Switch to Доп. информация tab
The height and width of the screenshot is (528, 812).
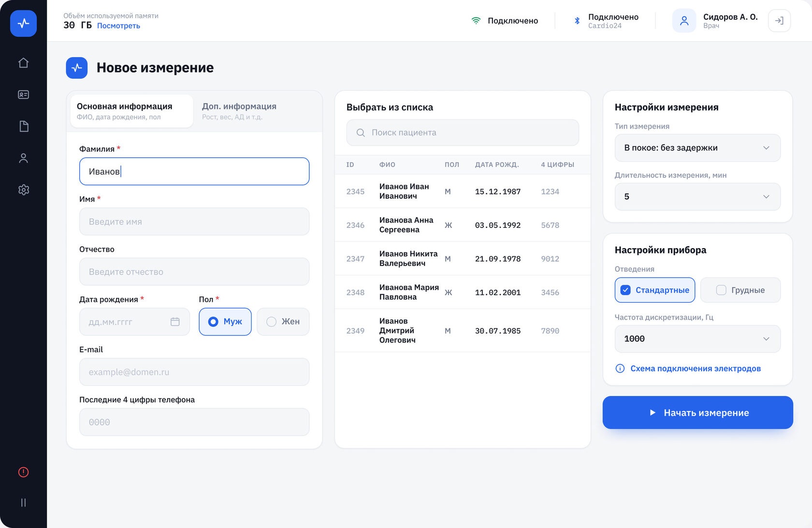pos(256,111)
